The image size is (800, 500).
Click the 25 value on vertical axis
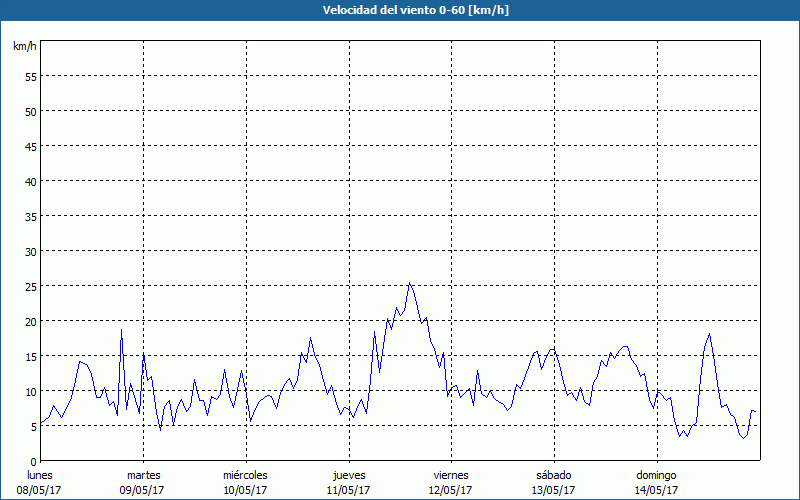pos(31,286)
